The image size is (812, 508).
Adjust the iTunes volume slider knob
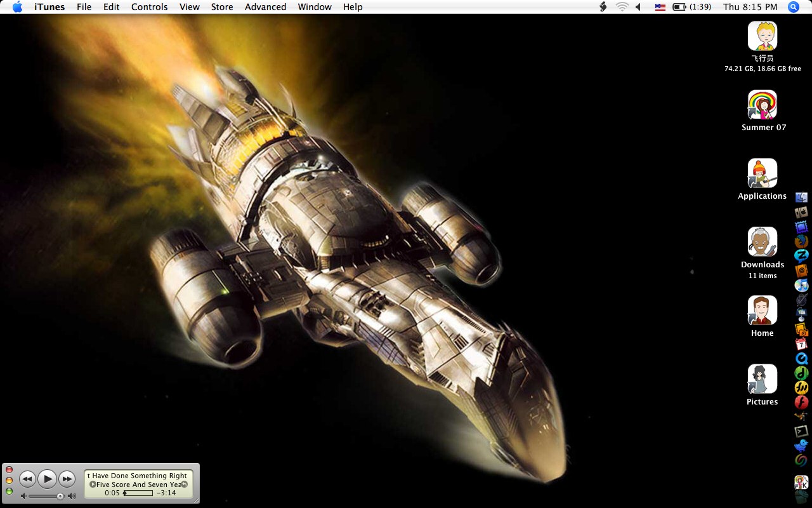click(60, 496)
